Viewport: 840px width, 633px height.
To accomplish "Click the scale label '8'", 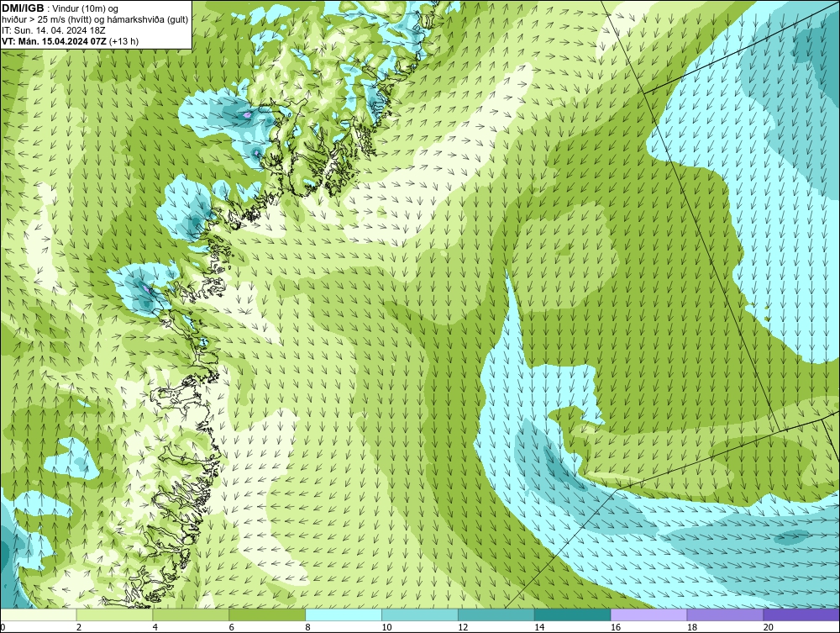I will [308, 627].
